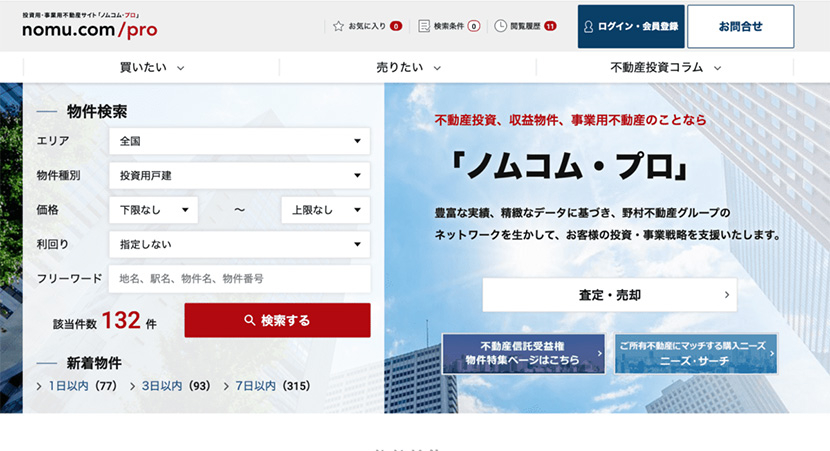This screenshot has width=830, height=451.
Task: Click the favorites count badge
Action: (396, 26)
